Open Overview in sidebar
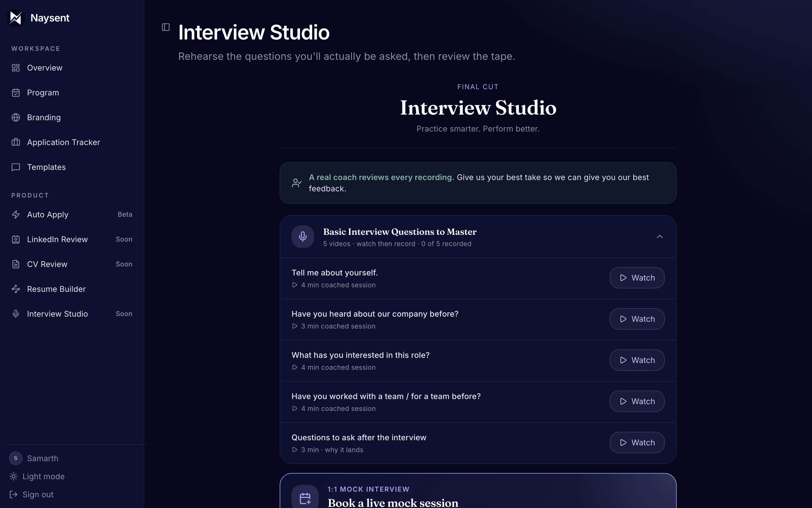This screenshot has height=508, width=812. tap(72, 68)
